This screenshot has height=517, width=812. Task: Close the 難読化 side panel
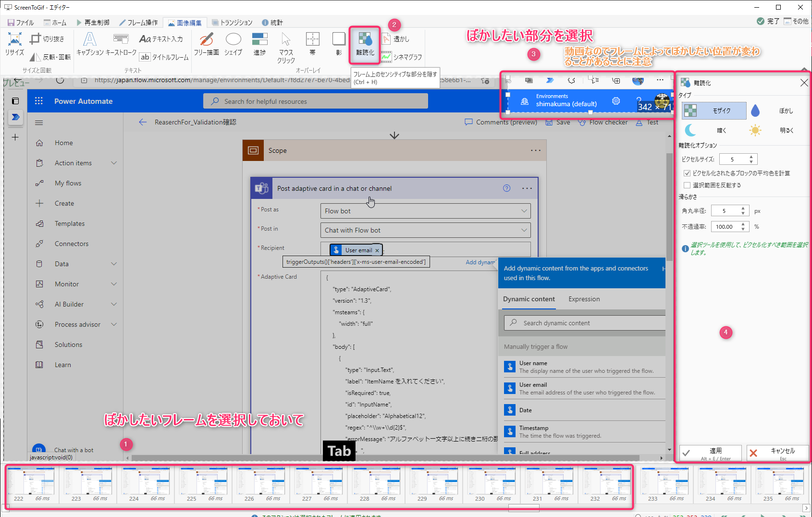(804, 83)
